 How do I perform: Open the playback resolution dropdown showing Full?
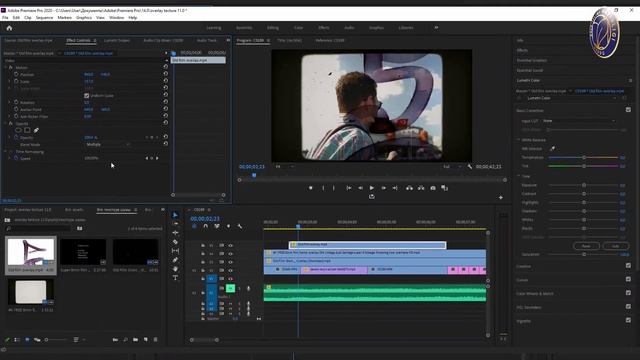pos(452,167)
